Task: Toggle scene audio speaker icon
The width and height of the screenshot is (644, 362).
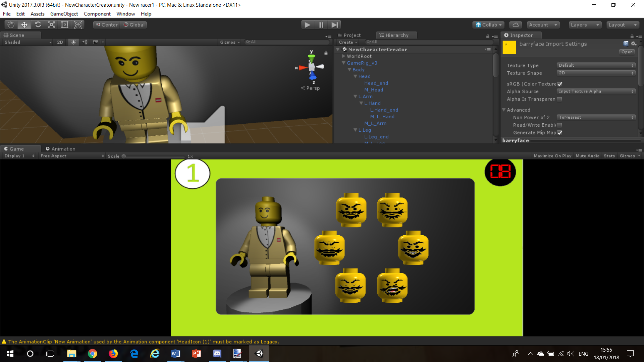Action: (x=85, y=42)
